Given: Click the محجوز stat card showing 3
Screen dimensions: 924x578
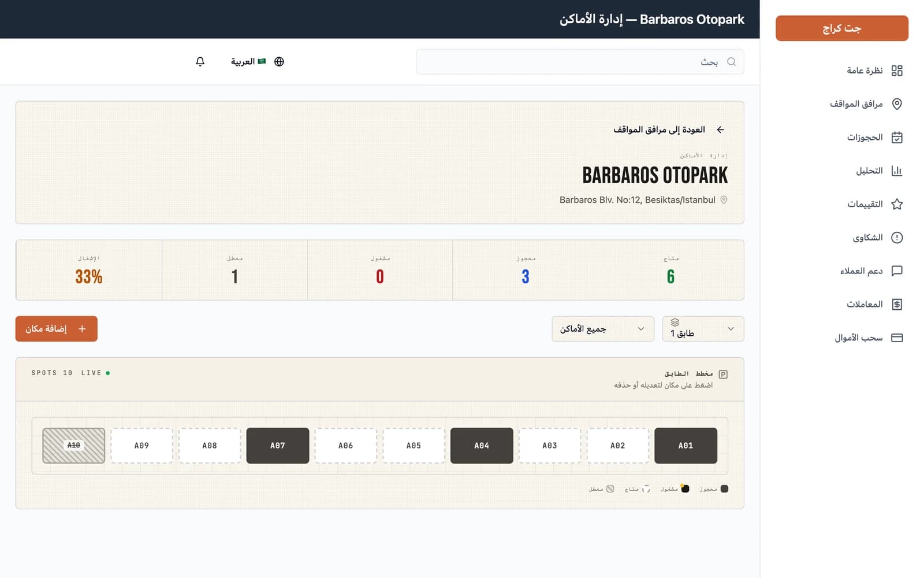Looking at the screenshot, I should tap(525, 270).
